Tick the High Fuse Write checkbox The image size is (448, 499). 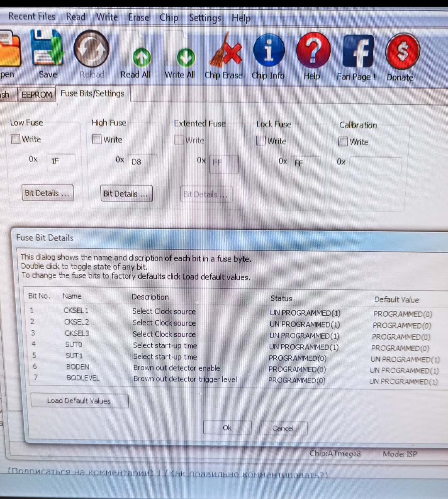(97, 139)
